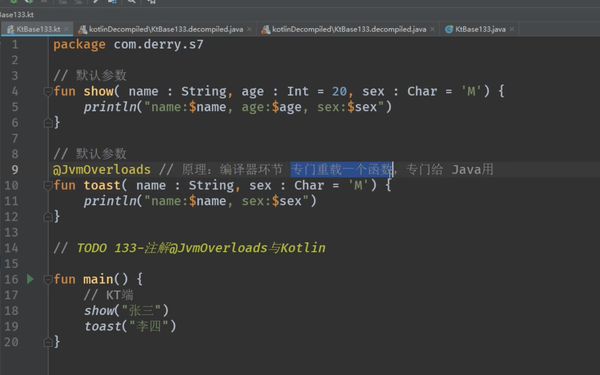Screen dimensions: 600x375
Task: Collapse the show function fold marker
Action: [48, 91]
